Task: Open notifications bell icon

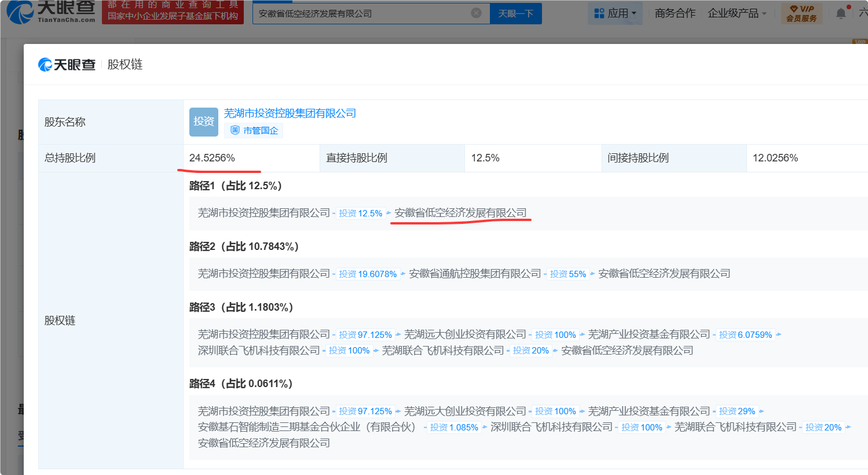Action: [841, 13]
